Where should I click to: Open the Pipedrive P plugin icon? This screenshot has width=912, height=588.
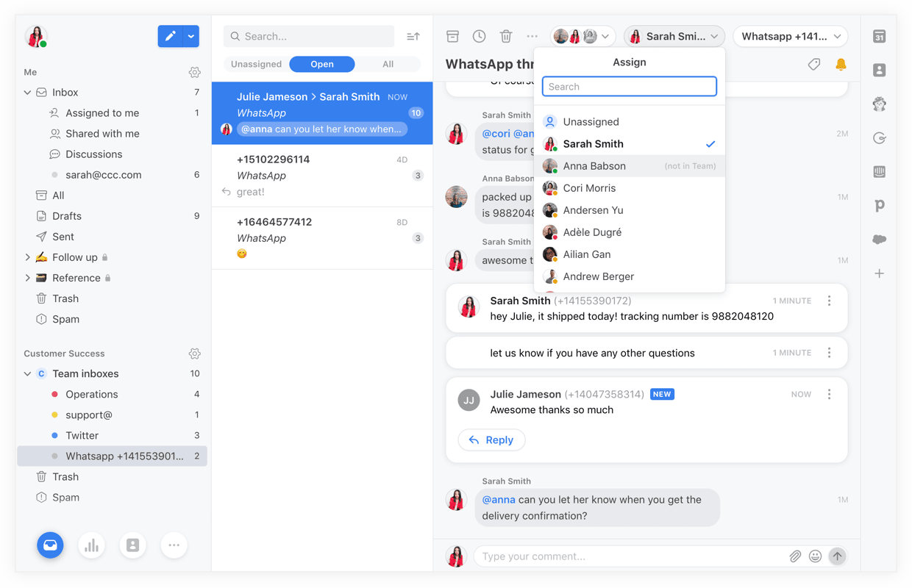[x=880, y=206]
